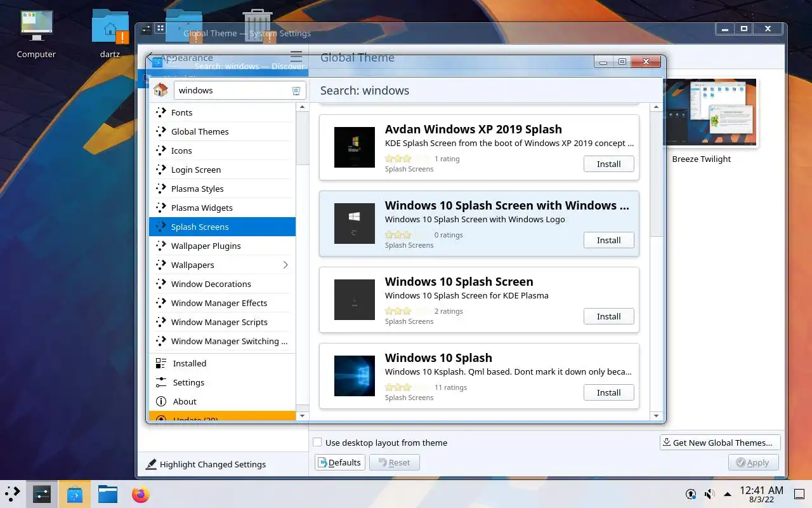Click the sidebar scroll up arrow

click(302, 107)
